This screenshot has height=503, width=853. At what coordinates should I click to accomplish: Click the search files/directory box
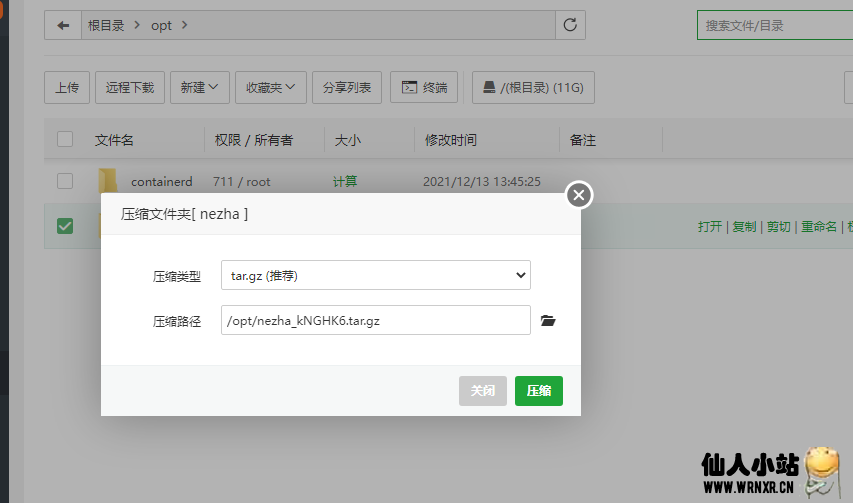[x=775, y=25]
